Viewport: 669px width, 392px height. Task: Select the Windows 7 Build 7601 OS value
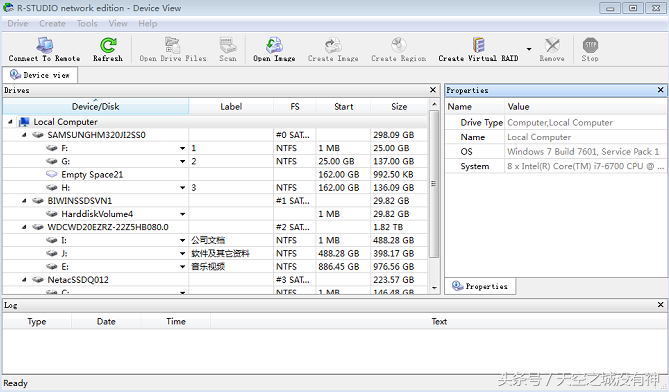[583, 152]
